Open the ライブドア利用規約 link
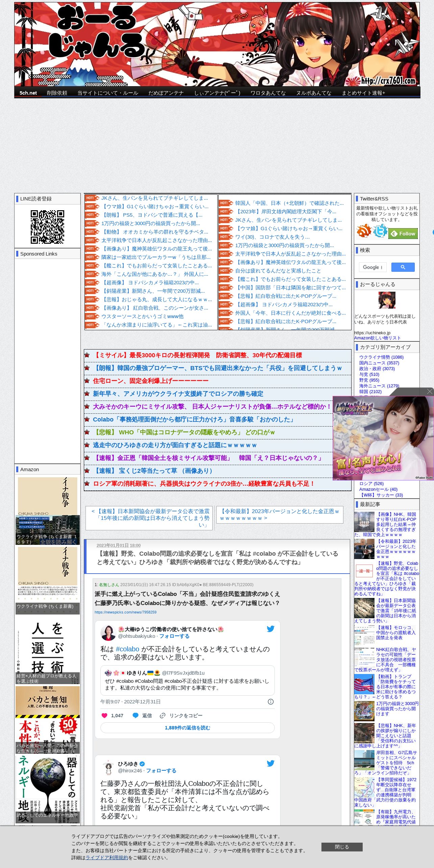Image resolution: width=434 pixels, height=868 pixels. pos(107,858)
